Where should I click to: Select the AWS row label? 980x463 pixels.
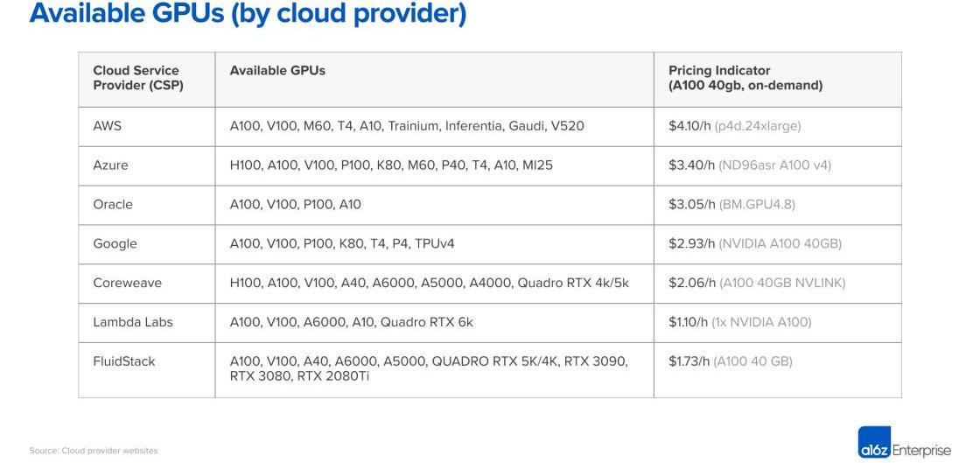point(108,126)
